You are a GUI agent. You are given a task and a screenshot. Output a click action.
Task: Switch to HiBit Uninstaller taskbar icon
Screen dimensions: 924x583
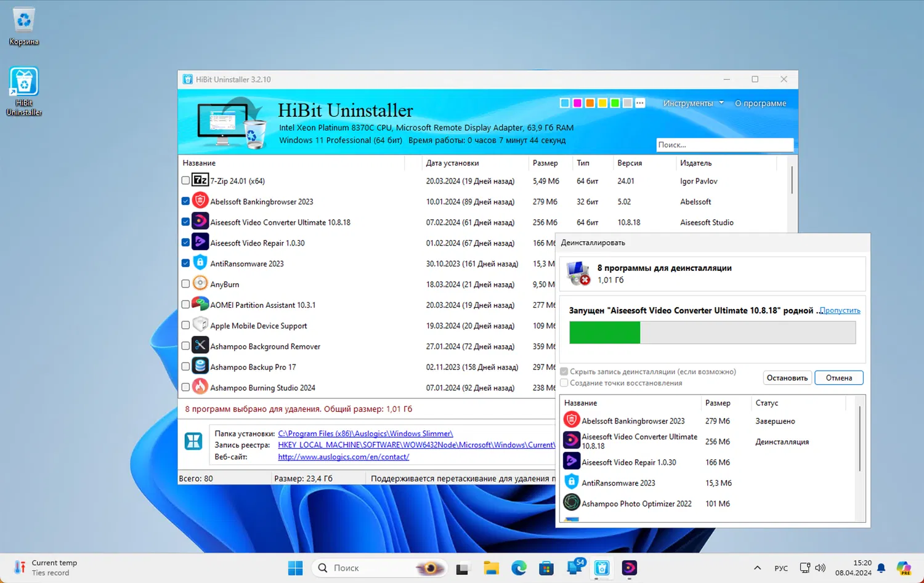[602, 568]
